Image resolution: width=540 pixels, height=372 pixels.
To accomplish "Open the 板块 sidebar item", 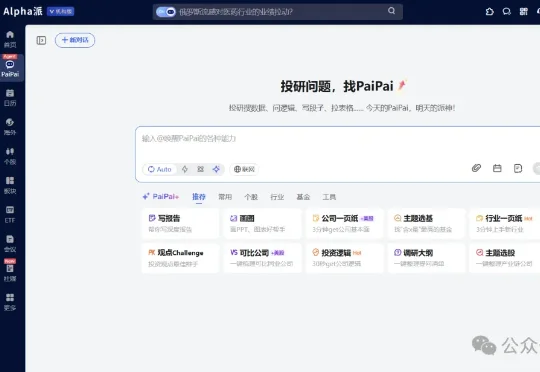I will tap(10, 185).
